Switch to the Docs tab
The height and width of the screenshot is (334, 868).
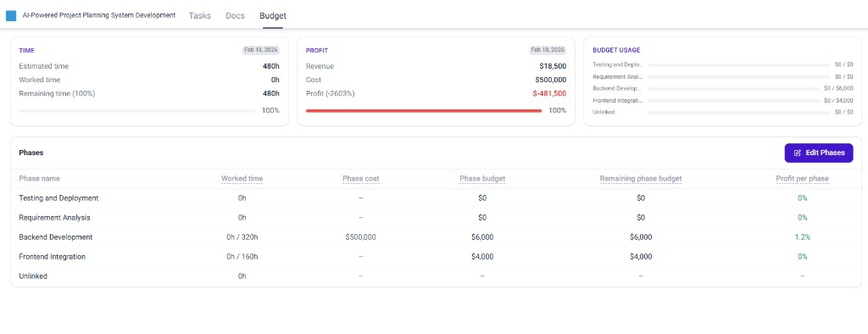tap(236, 15)
